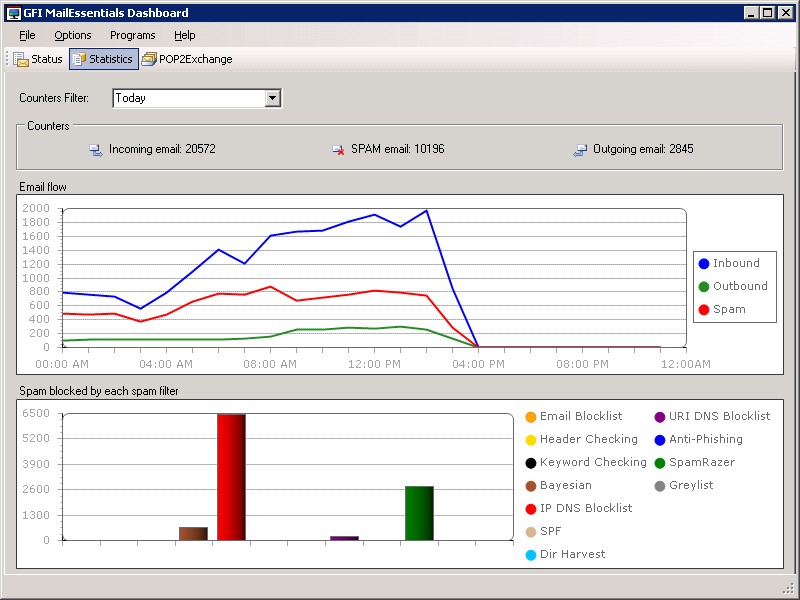This screenshot has width=800, height=600.
Task: Click the Outgoing email counter icon
Action: point(580,150)
